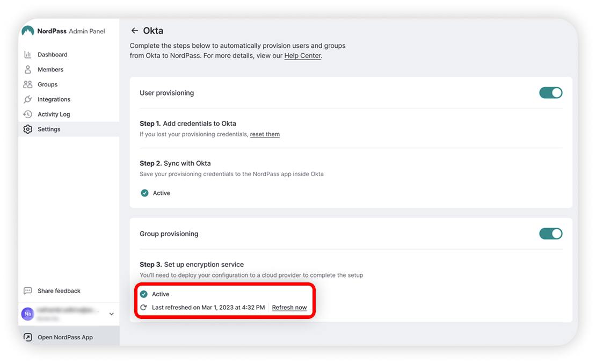Click the Open NordPass App label
The width and height of the screenshot is (596, 364).
coord(65,337)
